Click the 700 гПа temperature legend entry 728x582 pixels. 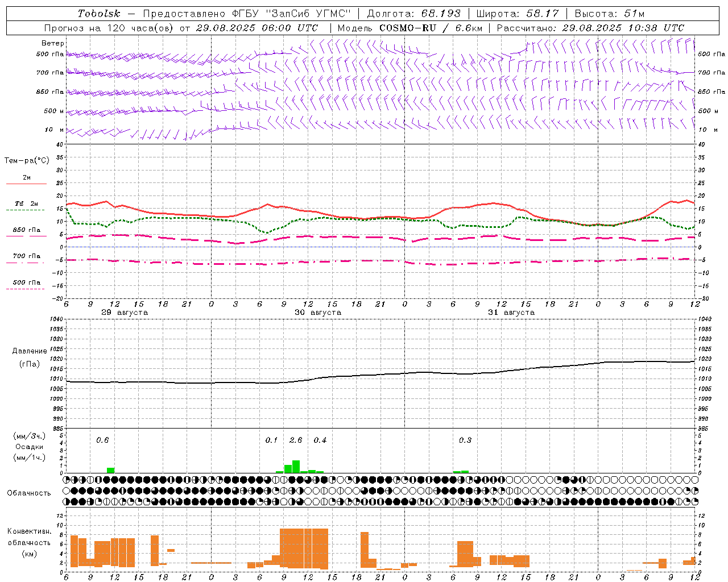coord(26,256)
